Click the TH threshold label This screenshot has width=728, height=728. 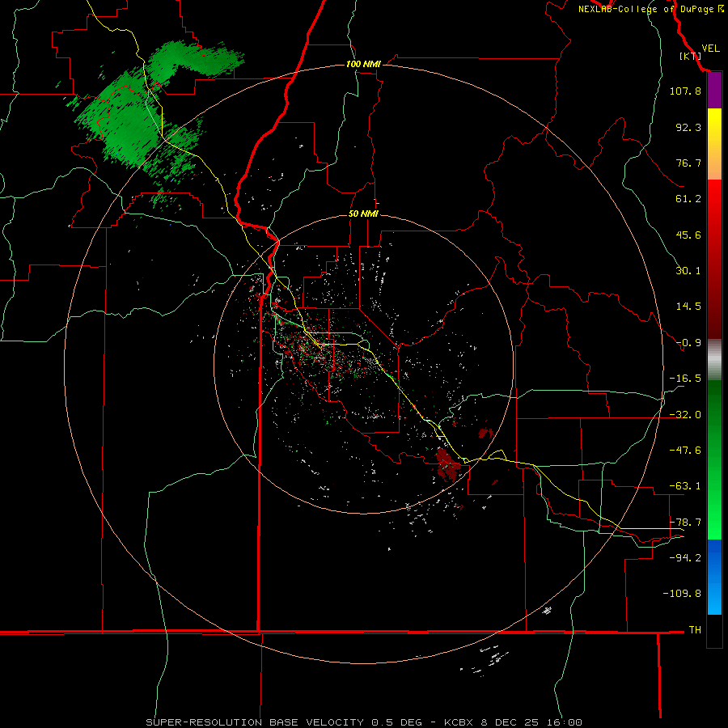pyautogui.click(x=695, y=629)
